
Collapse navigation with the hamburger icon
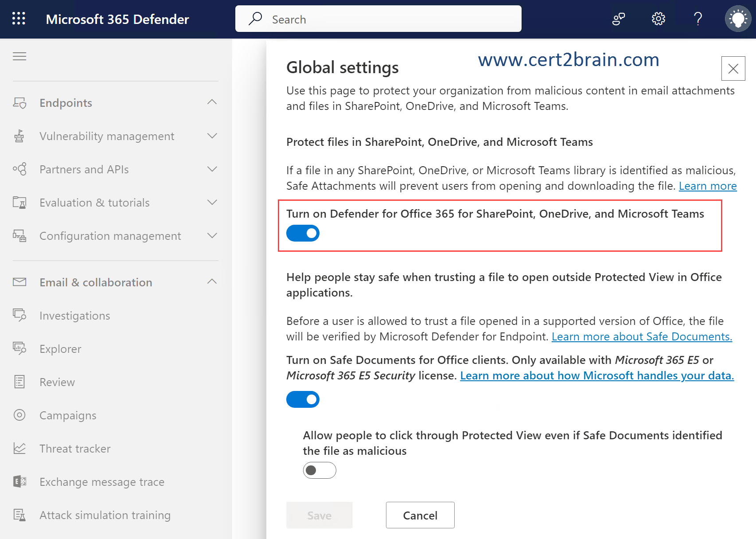tap(19, 56)
